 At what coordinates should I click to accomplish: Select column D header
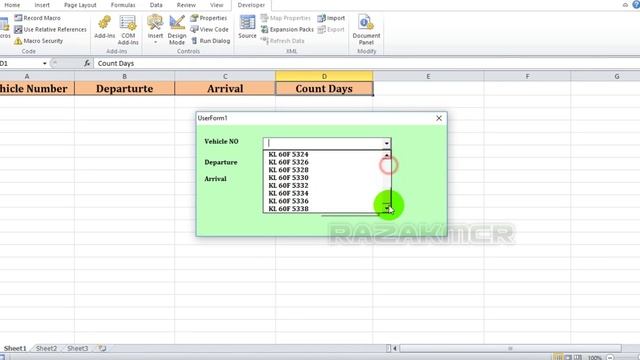[x=324, y=76]
